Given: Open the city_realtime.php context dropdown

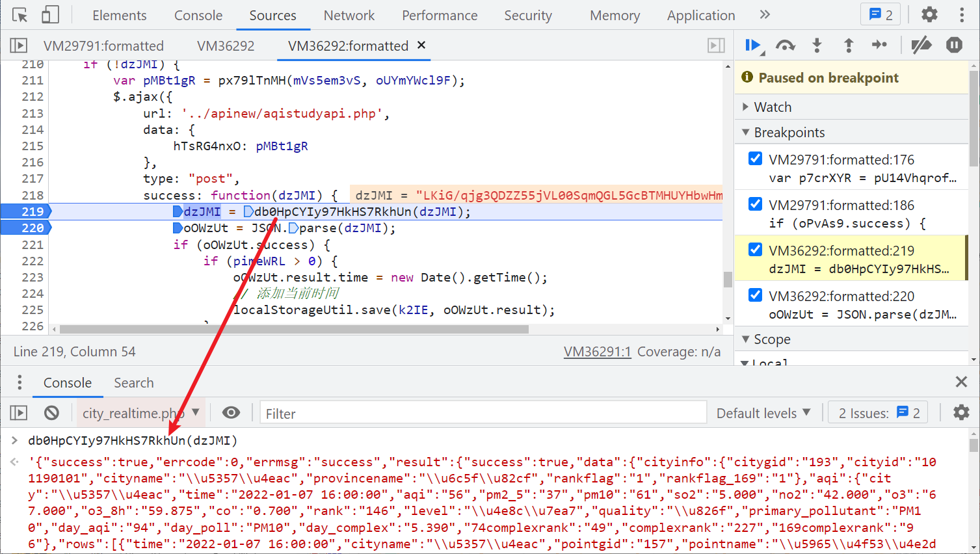Looking at the screenshot, I should 140,413.
